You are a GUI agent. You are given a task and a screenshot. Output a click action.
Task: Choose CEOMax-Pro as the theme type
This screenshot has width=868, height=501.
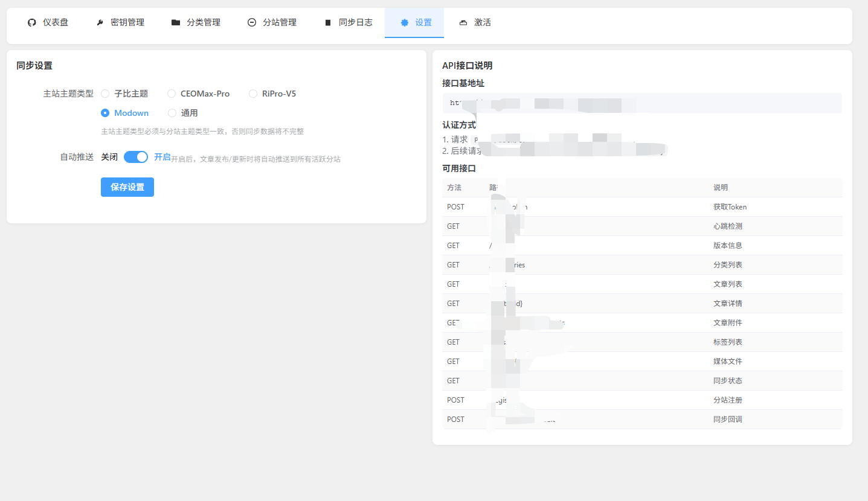(x=172, y=94)
